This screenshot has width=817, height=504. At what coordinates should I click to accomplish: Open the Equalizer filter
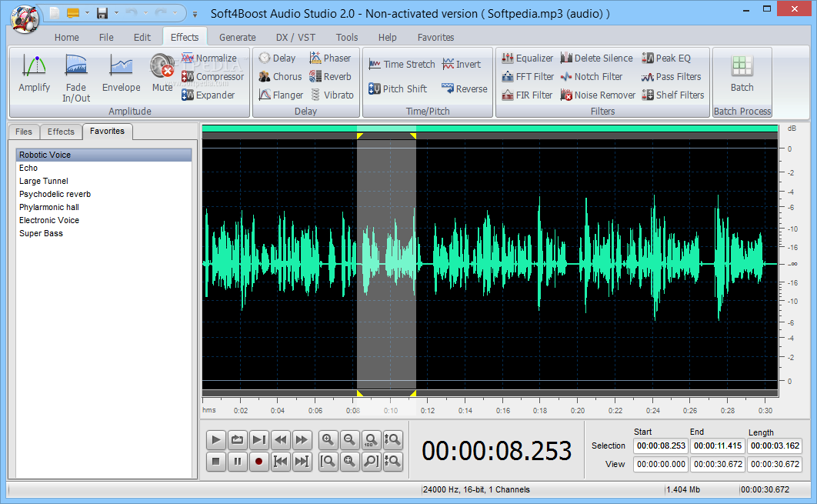click(x=527, y=58)
